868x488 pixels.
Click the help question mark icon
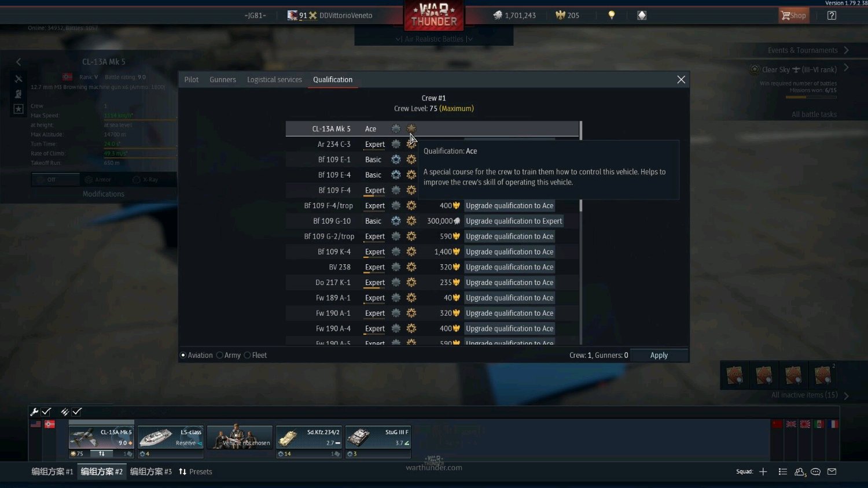click(832, 16)
